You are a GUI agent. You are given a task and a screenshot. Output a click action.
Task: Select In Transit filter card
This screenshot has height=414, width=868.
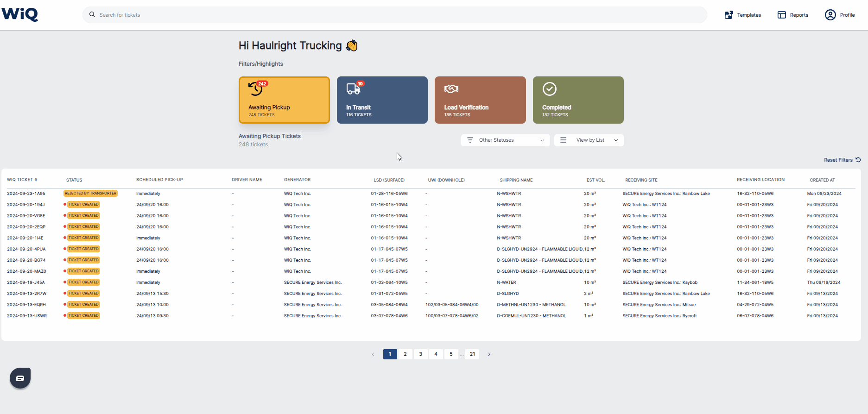point(382,100)
